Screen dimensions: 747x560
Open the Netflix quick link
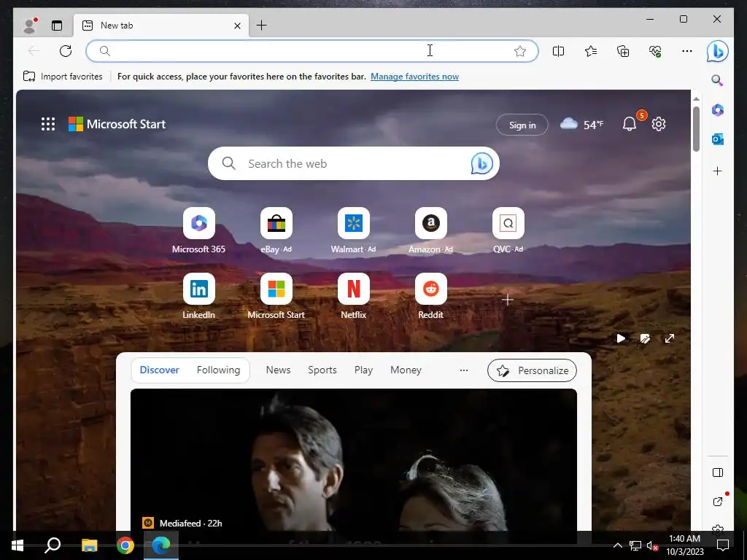pyautogui.click(x=354, y=296)
